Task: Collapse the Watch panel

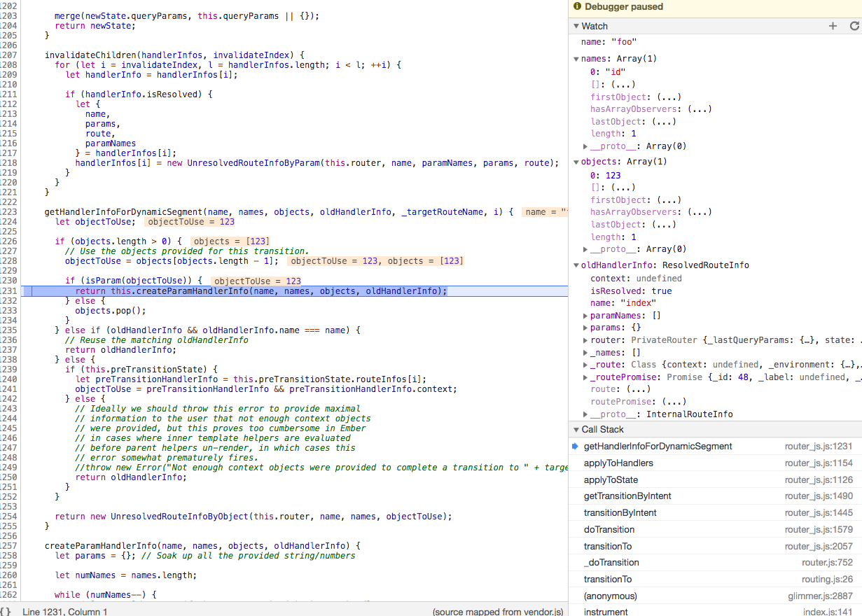Action: [576, 25]
